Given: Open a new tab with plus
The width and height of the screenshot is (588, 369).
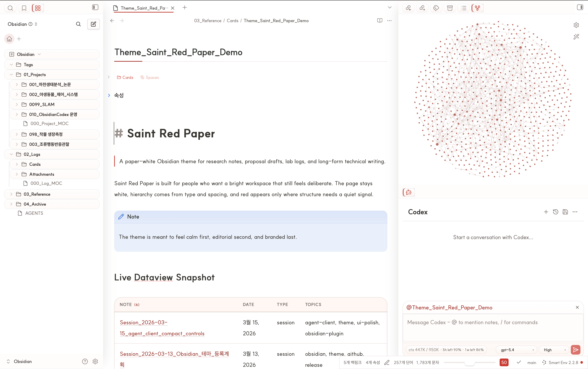Looking at the screenshot, I should pos(185,8).
